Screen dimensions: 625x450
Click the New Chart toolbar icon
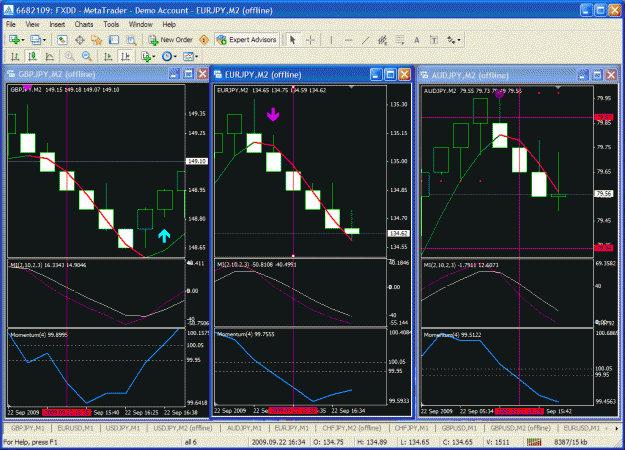click(x=17, y=40)
